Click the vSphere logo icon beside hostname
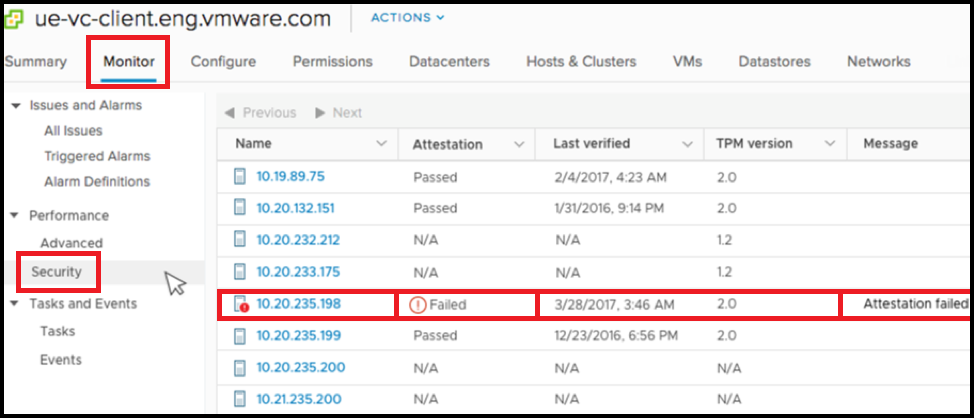This screenshot has width=974, height=418. tap(16, 18)
